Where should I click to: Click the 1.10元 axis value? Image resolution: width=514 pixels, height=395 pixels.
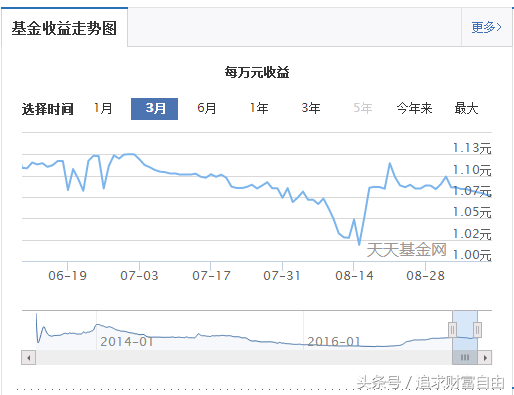point(472,170)
